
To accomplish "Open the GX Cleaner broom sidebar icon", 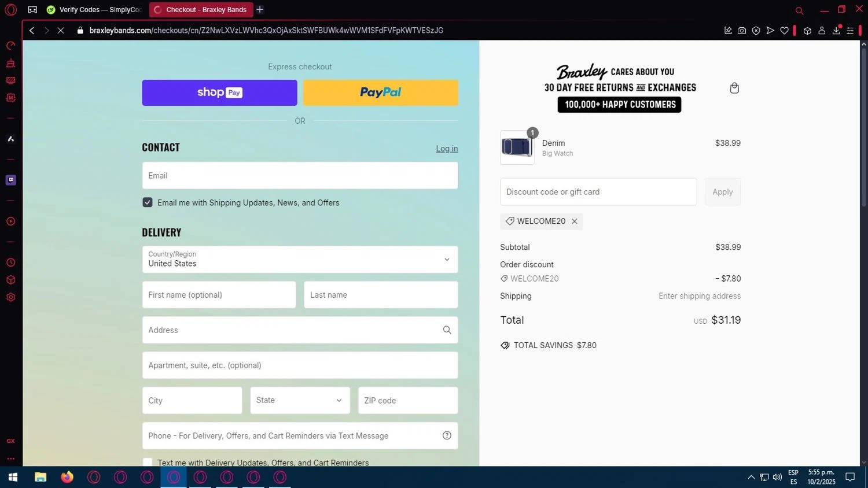I will pos(10,63).
